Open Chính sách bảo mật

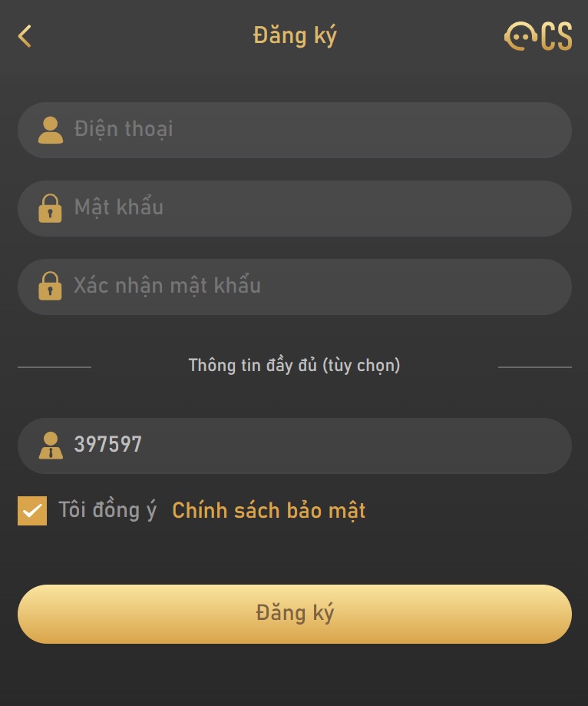pyautogui.click(x=268, y=510)
